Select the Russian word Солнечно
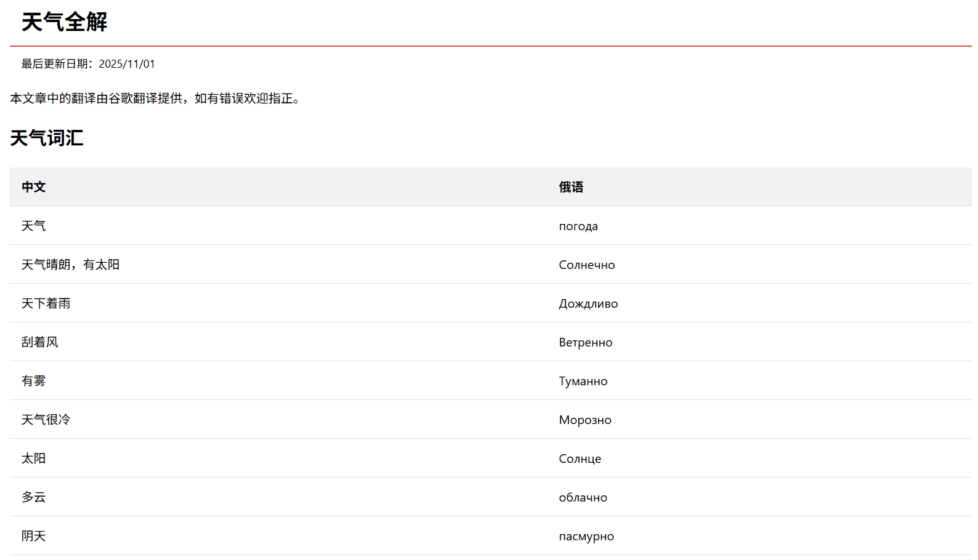978x560 pixels. [x=586, y=265]
